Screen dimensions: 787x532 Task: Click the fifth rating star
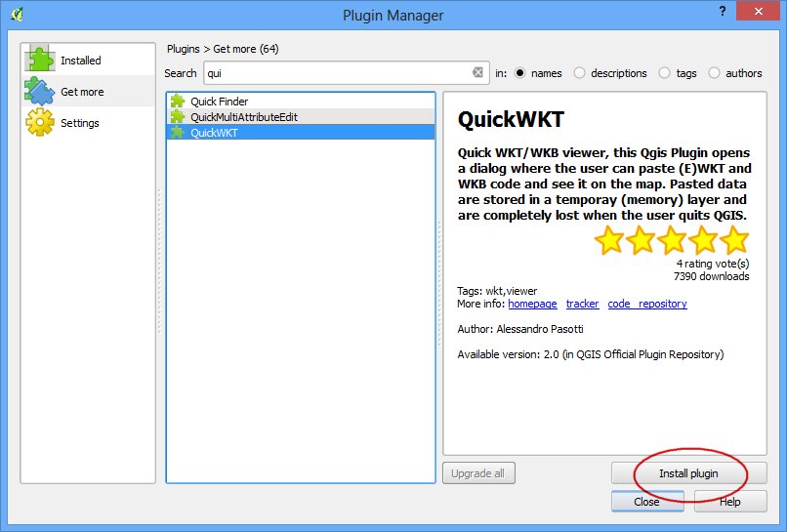click(x=734, y=240)
